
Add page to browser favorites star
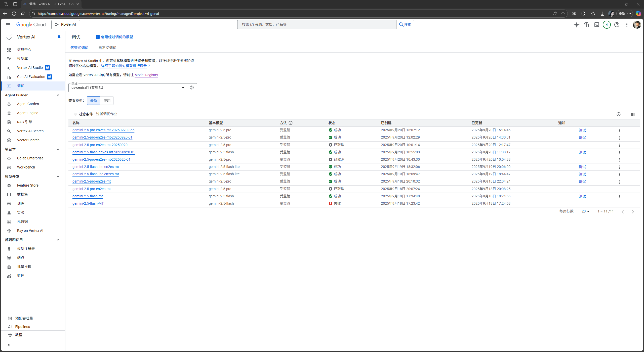[563, 14]
